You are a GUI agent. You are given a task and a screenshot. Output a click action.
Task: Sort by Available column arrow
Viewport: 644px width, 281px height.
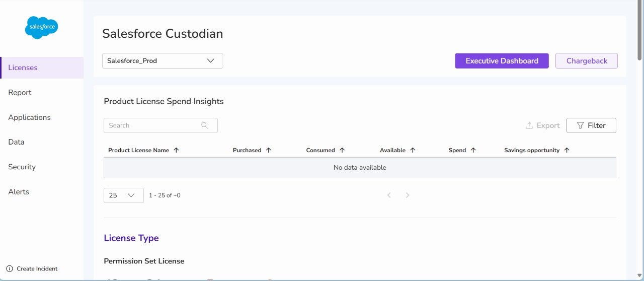(413, 150)
